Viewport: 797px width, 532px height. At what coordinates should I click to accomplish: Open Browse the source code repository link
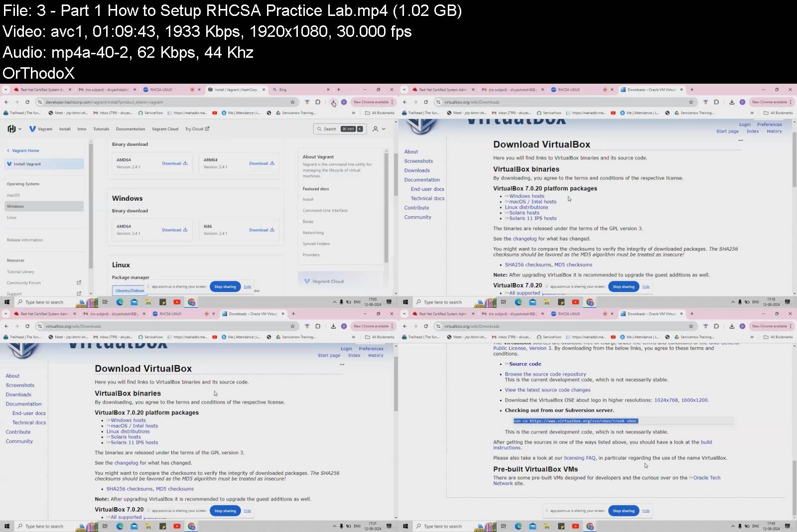pos(545,374)
